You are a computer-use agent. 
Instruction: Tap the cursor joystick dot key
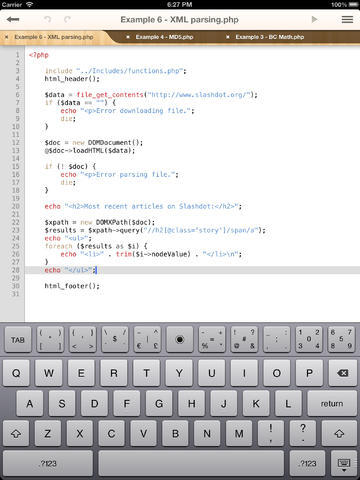point(180,340)
